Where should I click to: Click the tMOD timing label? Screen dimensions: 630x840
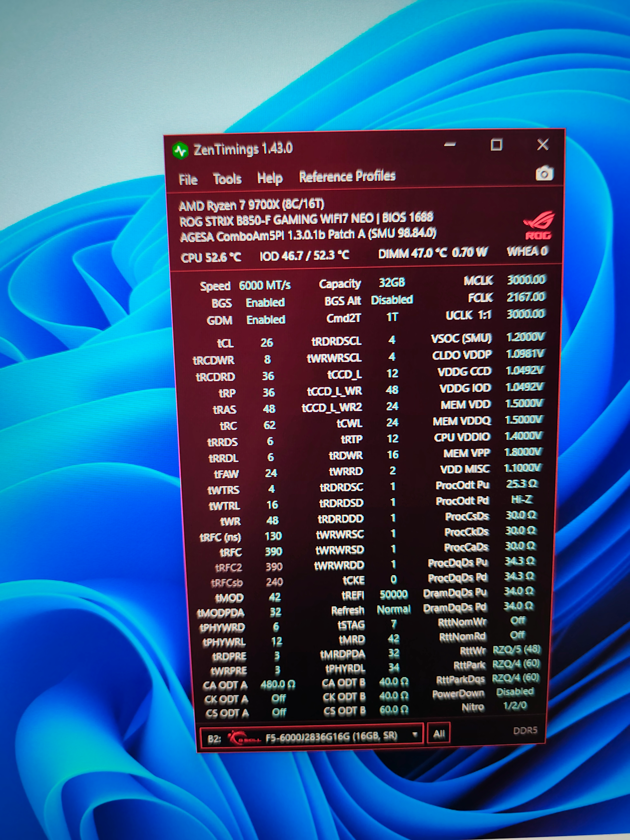click(x=229, y=598)
